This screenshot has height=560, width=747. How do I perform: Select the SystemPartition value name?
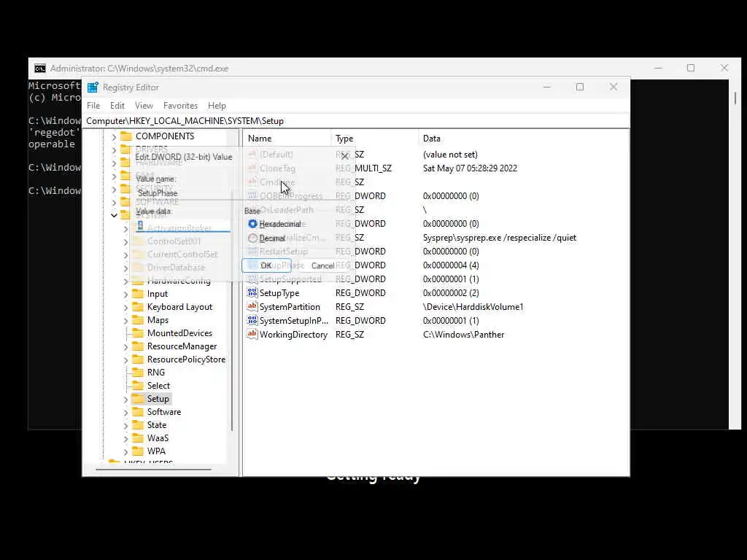coord(290,307)
